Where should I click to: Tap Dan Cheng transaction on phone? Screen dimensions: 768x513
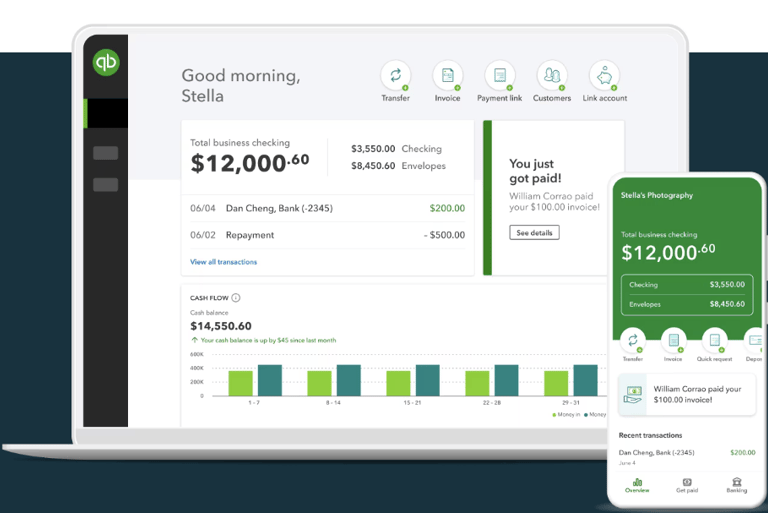point(687,457)
